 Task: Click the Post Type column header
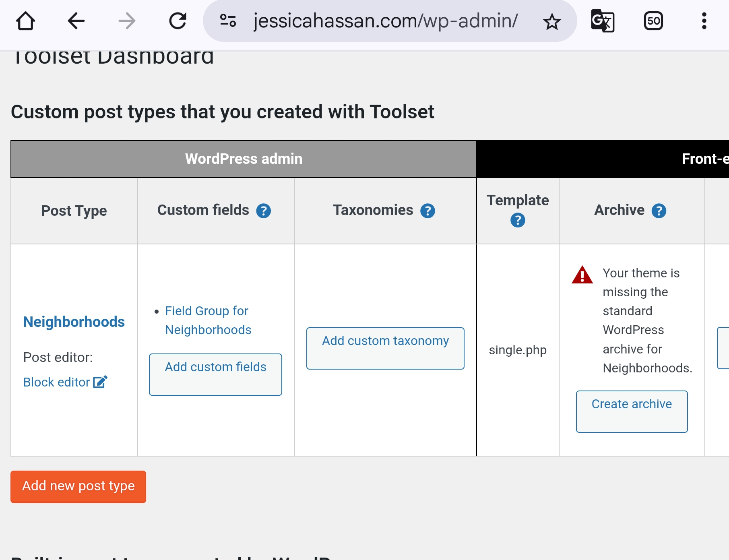coord(74,211)
